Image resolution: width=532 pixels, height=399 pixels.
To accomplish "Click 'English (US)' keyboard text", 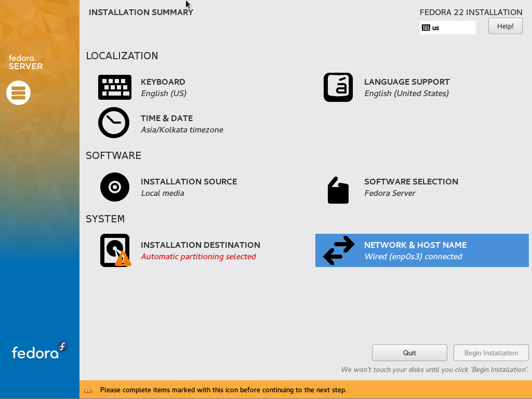I will click(x=164, y=94).
